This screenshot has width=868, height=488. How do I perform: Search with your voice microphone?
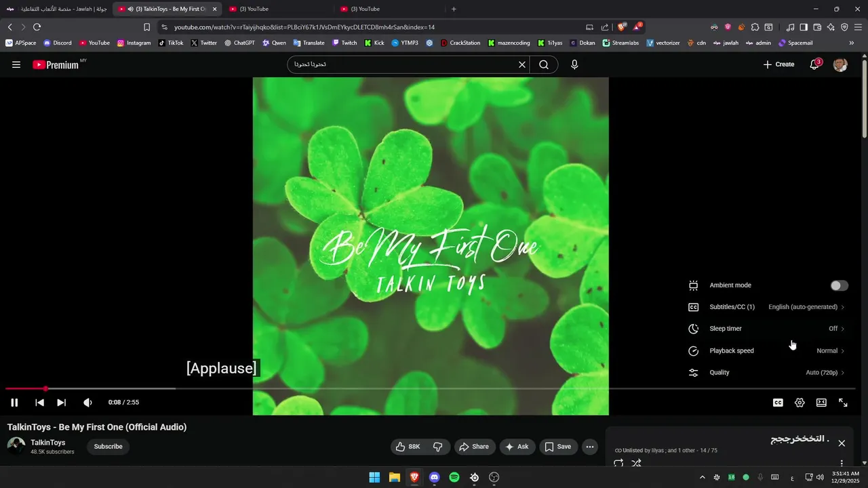point(574,64)
